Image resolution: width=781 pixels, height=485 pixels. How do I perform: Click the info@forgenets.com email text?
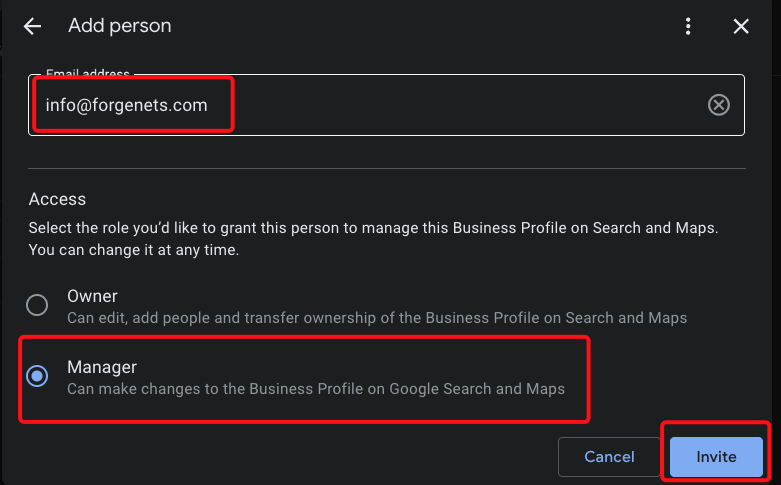click(127, 104)
